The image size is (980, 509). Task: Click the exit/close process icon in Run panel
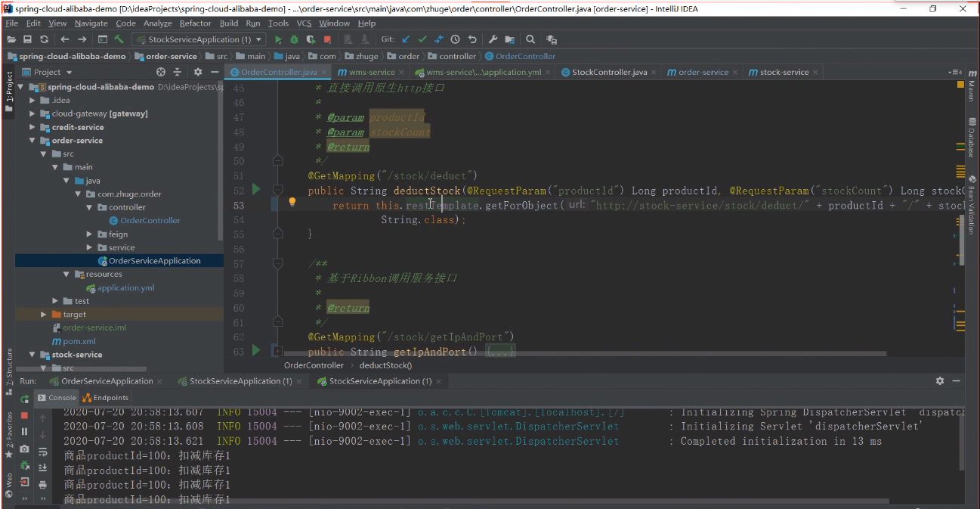pos(25,482)
